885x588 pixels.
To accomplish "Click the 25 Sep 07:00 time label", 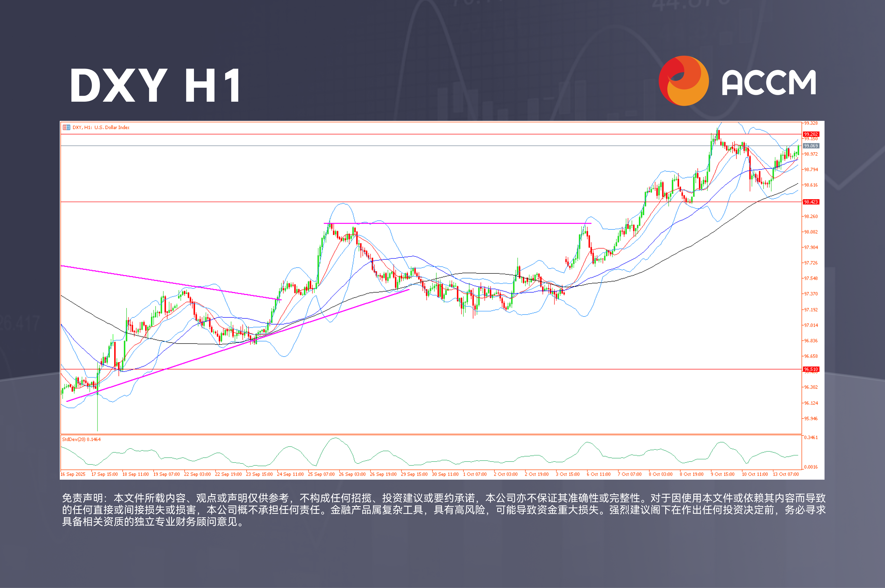I will point(321,474).
